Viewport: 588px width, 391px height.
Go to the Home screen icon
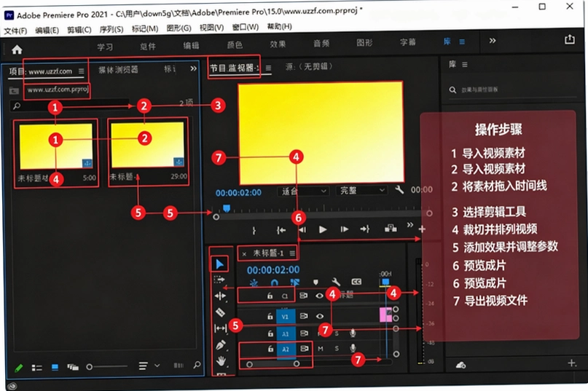[x=17, y=50]
